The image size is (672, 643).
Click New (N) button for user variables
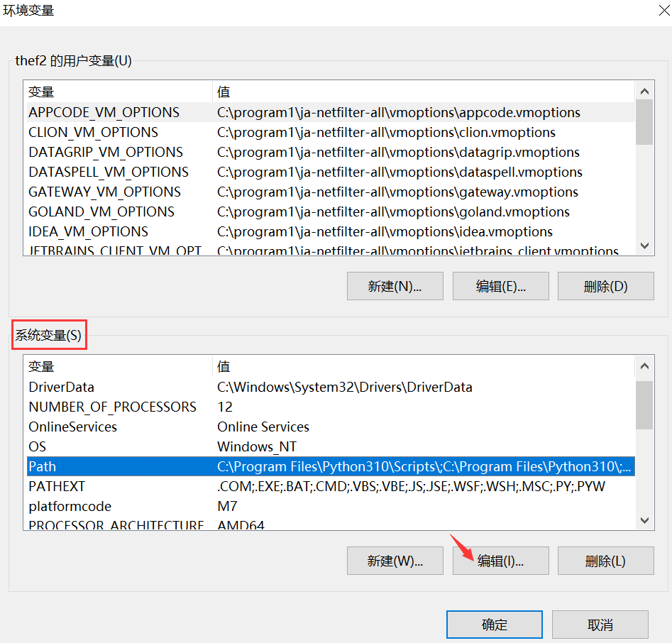pos(395,286)
